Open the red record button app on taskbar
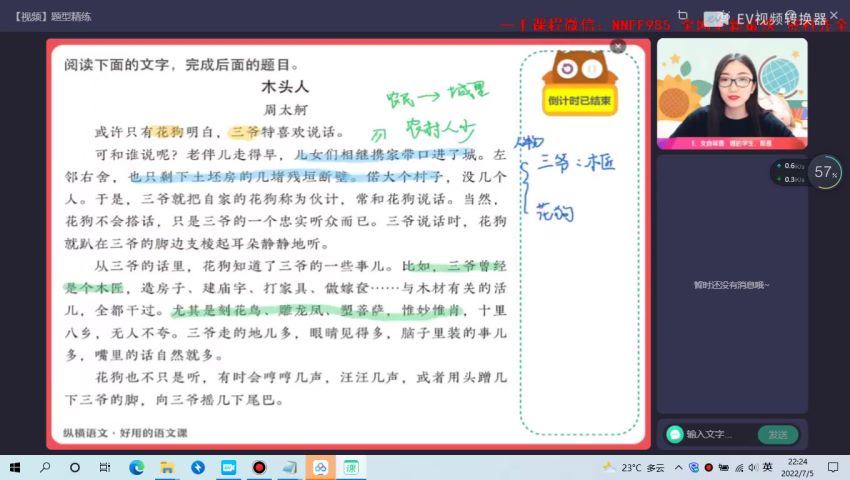 259,468
